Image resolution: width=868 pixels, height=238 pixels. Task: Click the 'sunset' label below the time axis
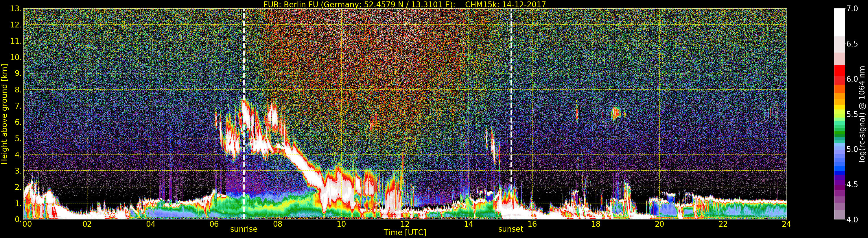[511, 229]
